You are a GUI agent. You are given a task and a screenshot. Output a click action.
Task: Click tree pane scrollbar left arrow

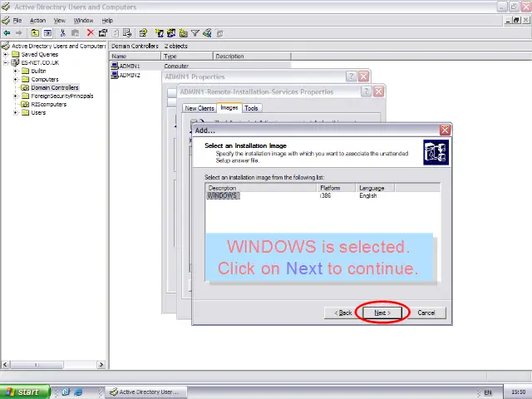point(5,365)
